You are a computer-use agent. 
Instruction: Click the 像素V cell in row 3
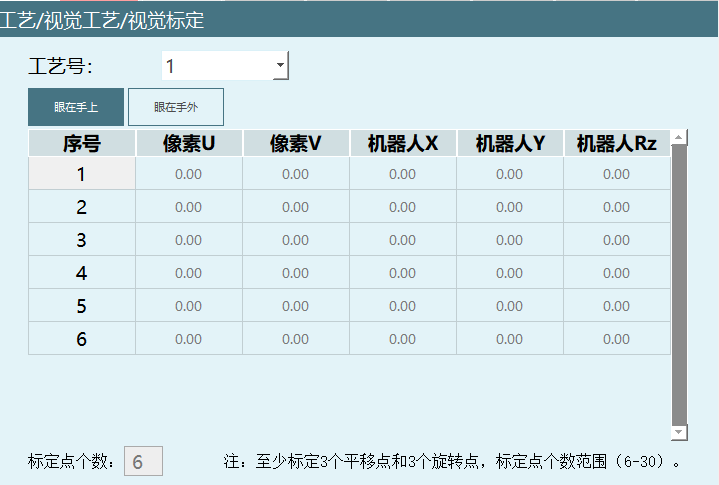pyautogui.click(x=296, y=240)
